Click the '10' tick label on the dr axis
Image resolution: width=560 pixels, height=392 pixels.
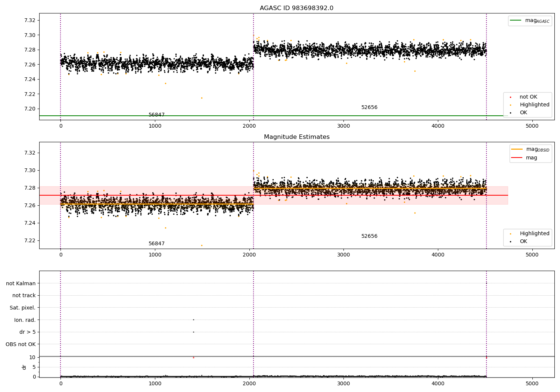[x=32, y=358]
